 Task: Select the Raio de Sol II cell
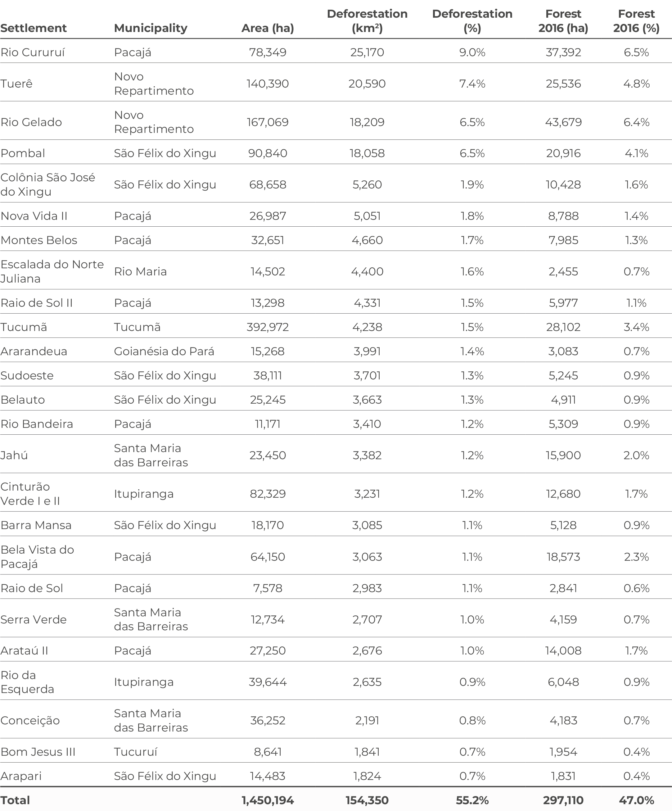(x=37, y=303)
